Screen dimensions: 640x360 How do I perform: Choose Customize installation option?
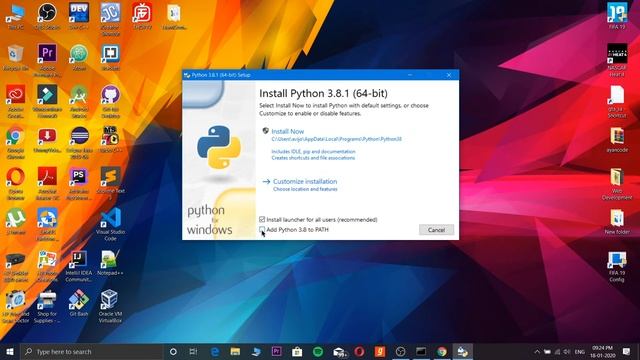[305, 181]
